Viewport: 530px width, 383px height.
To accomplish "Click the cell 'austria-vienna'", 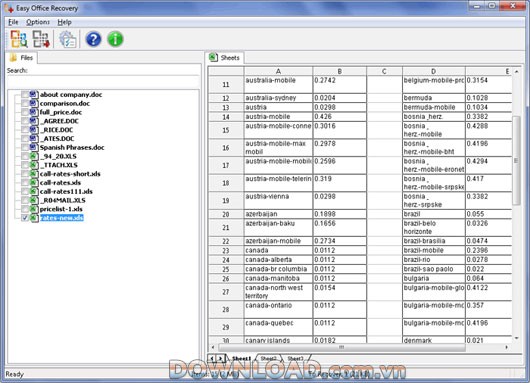I will click(x=278, y=200).
